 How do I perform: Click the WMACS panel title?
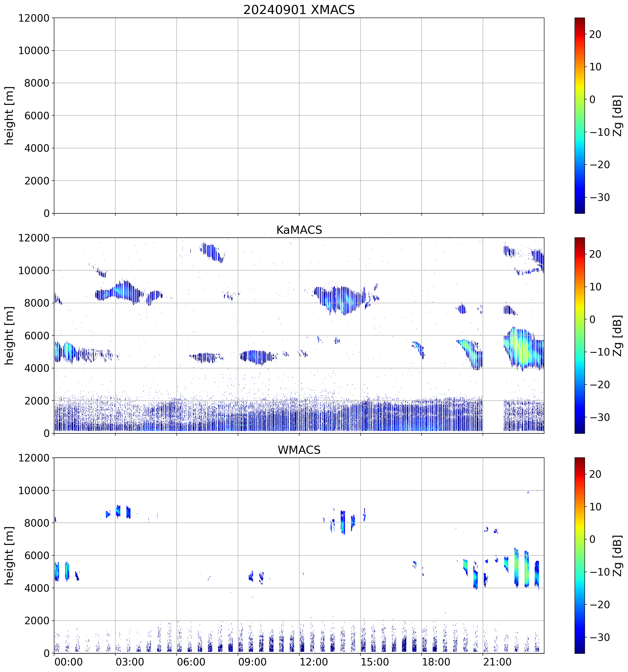pos(299,450)
